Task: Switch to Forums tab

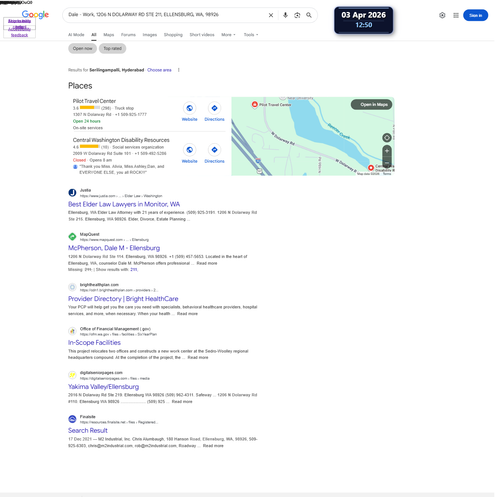Action: [128, 35]
